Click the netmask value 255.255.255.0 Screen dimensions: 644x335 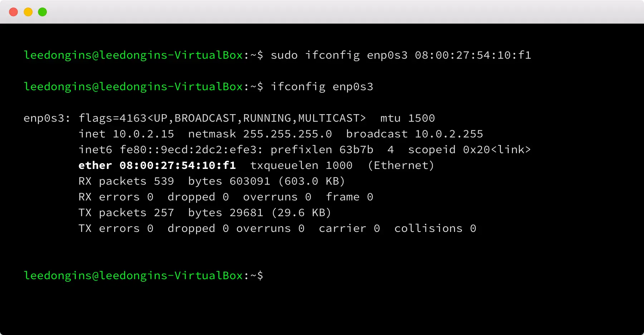pos(287,134)
